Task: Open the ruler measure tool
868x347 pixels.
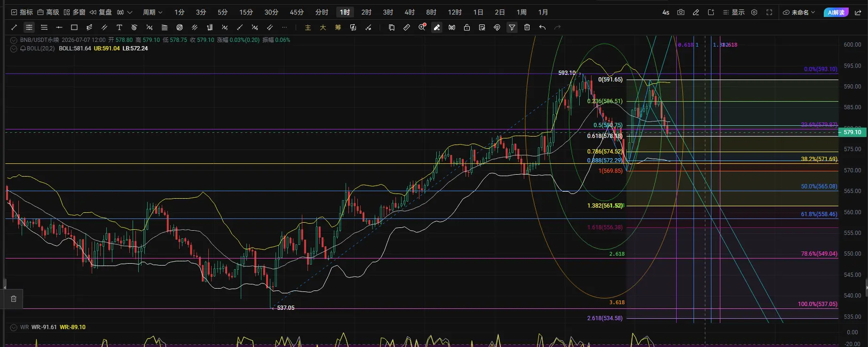Action: [x=407, y=27]
